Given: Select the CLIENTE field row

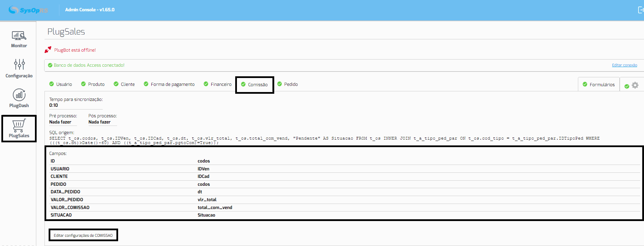Looking at the screenshot, I should pyautogui.click(x=345, y=177).
